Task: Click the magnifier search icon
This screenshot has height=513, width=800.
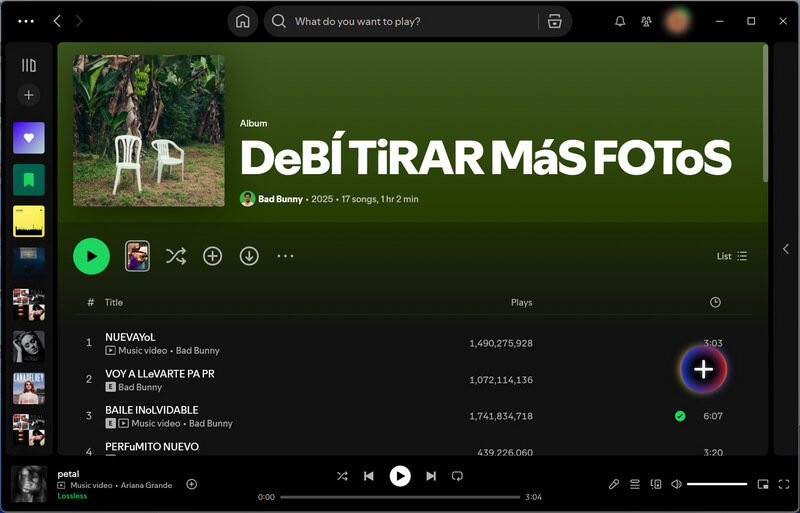Action: [279, 21]
